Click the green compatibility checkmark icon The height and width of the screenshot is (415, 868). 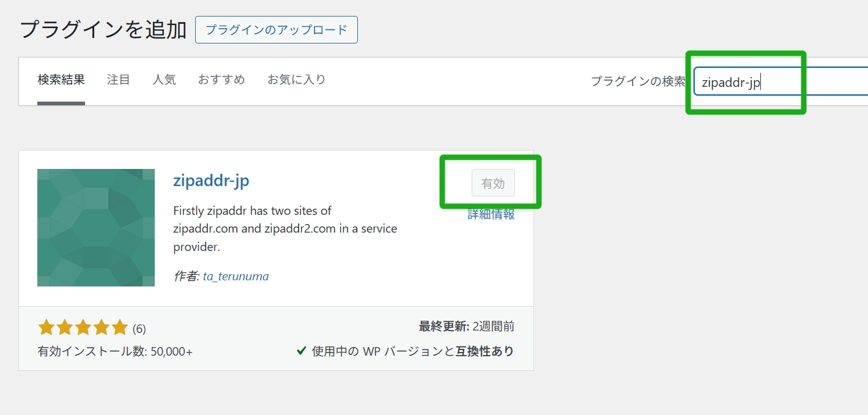click(x=301, y=351)
